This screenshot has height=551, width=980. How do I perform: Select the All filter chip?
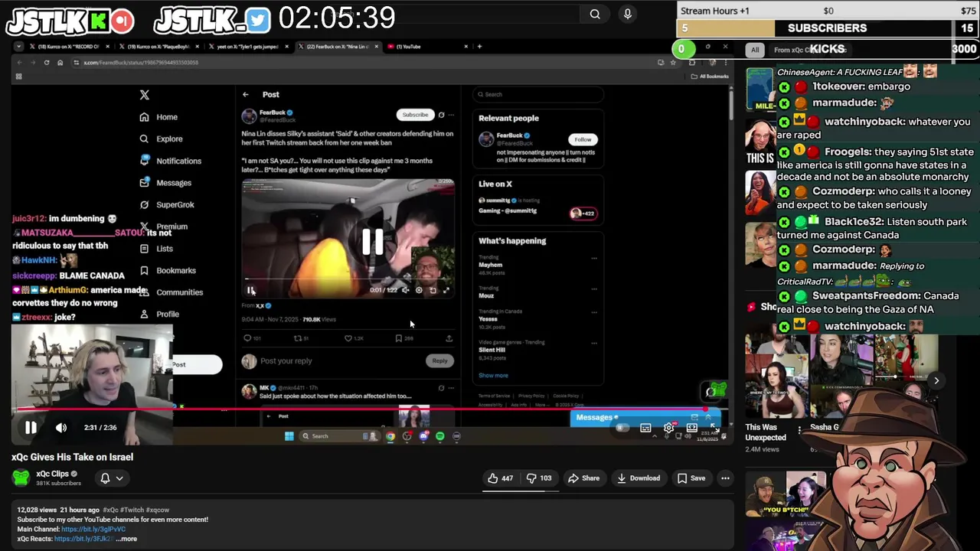pos(755,50)
